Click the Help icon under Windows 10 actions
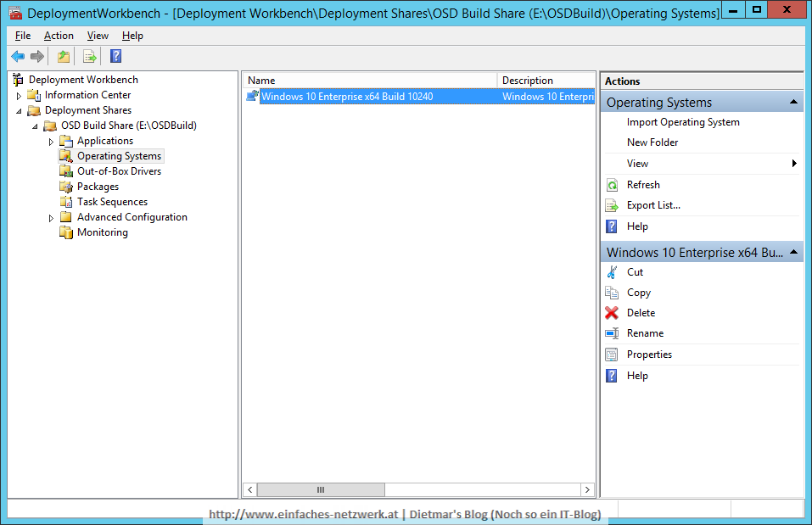Screen dimensions: 812x525 pyautogui.click(x=612, y=376)
